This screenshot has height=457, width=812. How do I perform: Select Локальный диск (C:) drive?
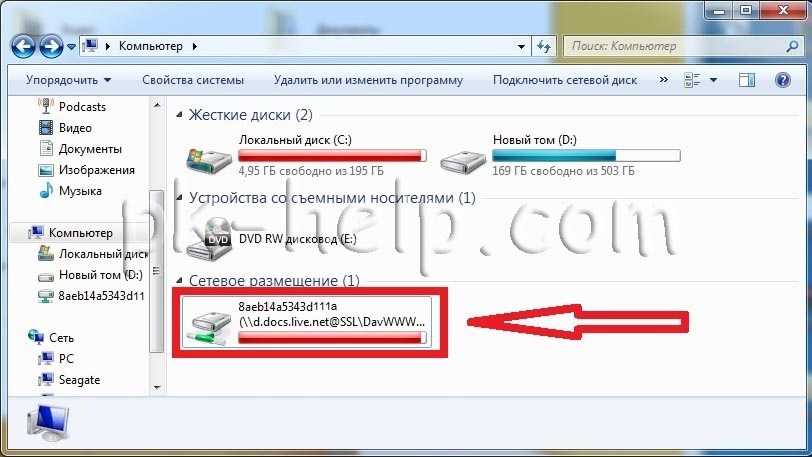pyautogui.click(x=307, y=155)
